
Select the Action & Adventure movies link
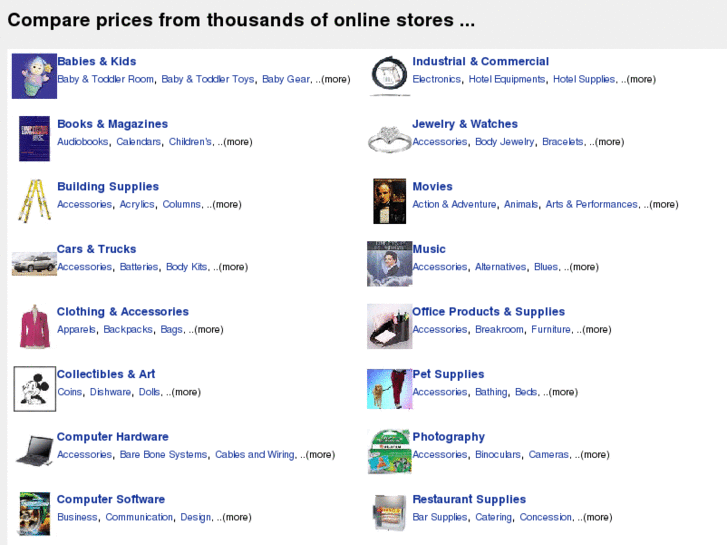click(454, 205)
